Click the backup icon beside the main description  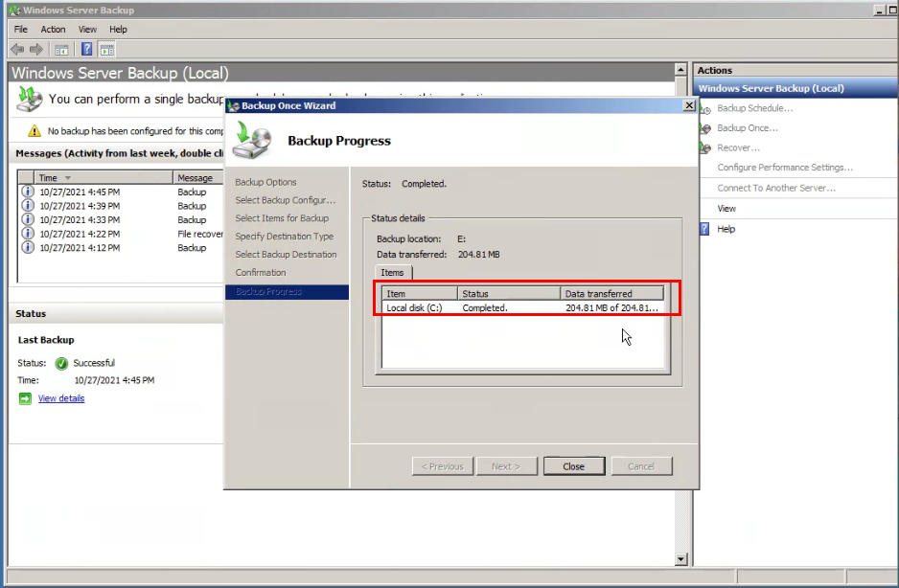(x=30, y=99)
